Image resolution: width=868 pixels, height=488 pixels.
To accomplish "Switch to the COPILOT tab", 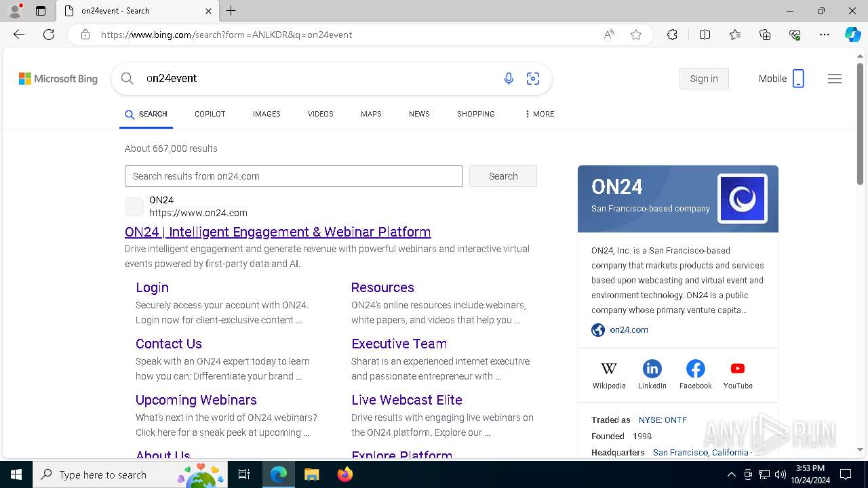I will point(210,114).
